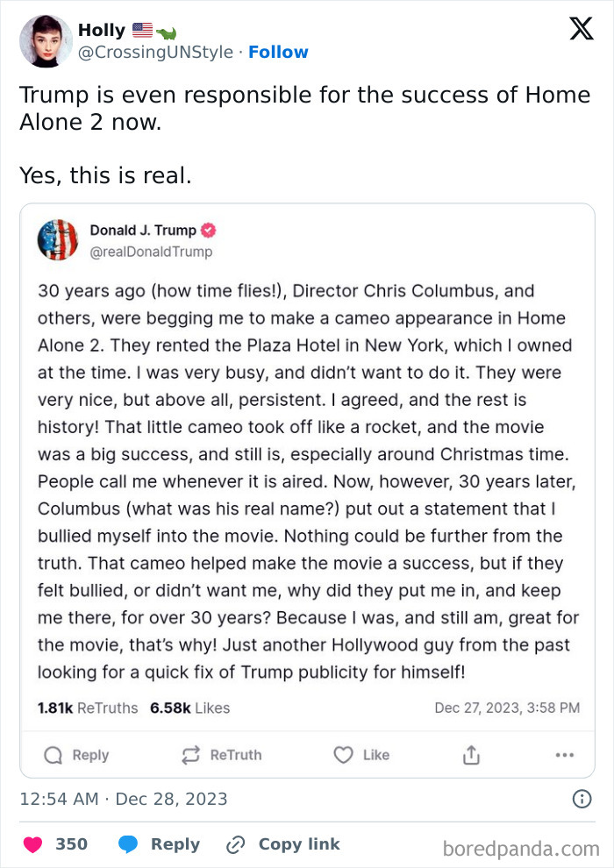Select the Copy link chain icon
Screen dimensions: 614x868
[233, 844]
